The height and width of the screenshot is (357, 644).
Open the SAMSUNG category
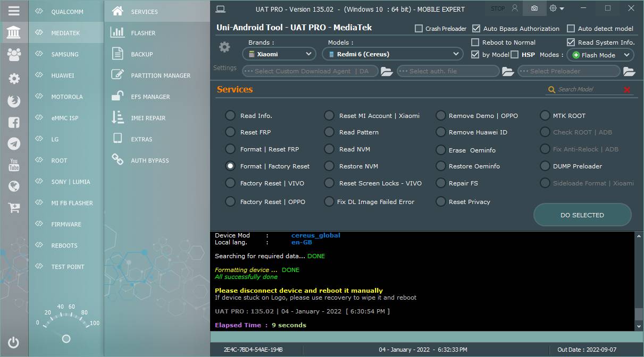pyautogui.click(x=66, y=54)
